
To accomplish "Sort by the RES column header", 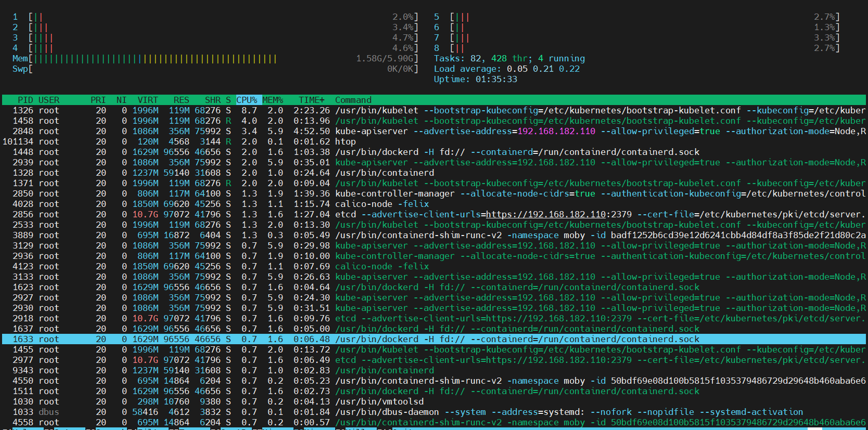I will point(181,100).
